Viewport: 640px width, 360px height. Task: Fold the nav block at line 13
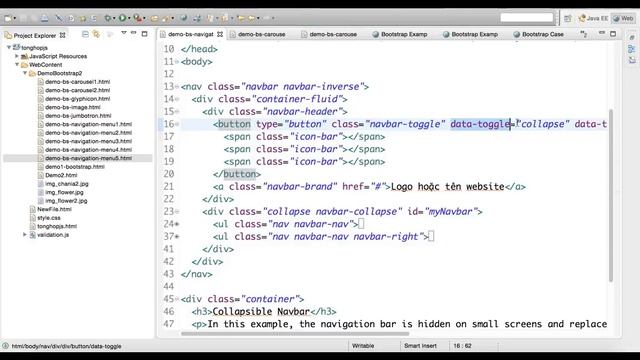177,87
